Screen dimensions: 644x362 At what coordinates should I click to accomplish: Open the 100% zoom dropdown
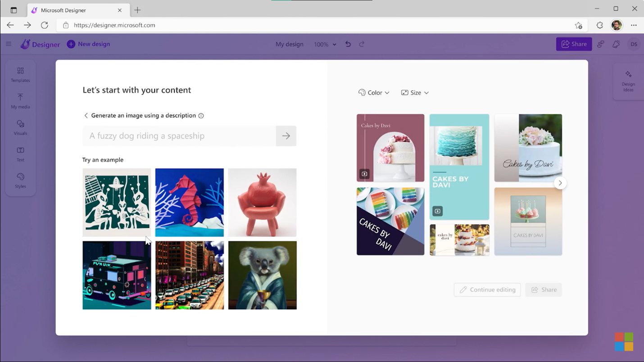325,45
